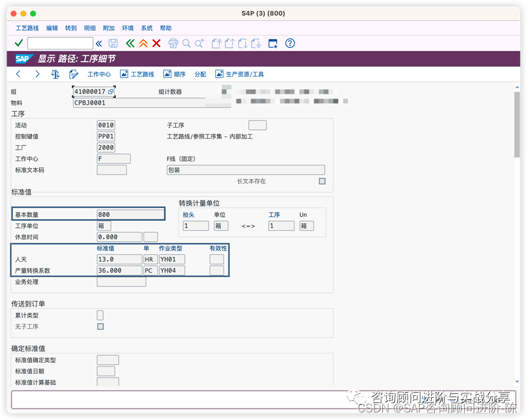Image resolution: width=527 pixels, height=420 pixels.
Task: Click the scrollbar up arrow
Action: [x=517, y=88]
